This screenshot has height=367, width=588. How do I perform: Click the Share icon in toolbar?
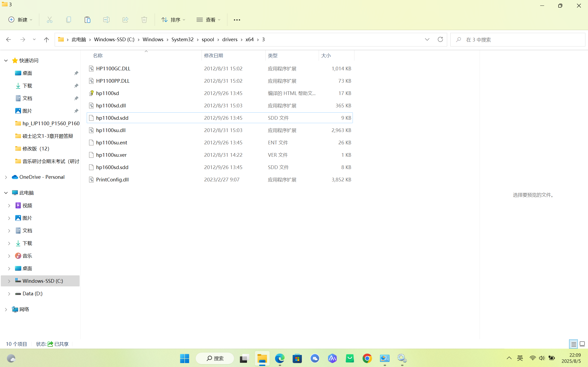(x=125, y=20)
